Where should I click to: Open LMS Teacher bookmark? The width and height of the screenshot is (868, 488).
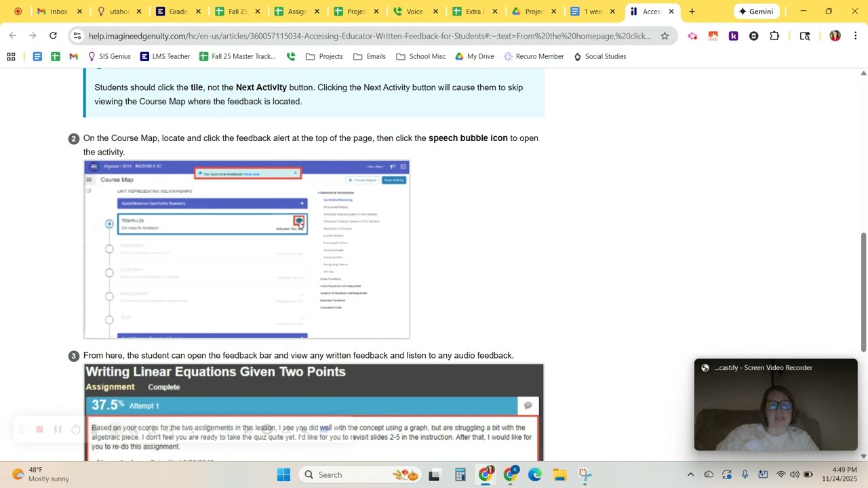165,56
